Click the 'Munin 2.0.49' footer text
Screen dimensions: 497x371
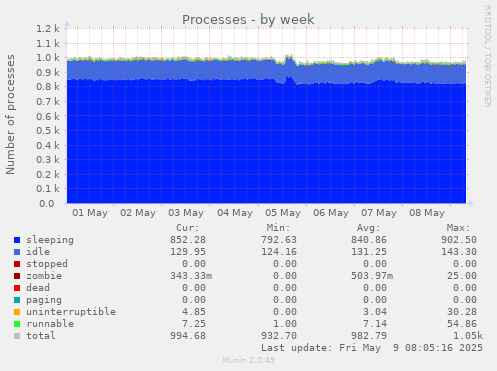pyautogui.click(x=249, y=360)
